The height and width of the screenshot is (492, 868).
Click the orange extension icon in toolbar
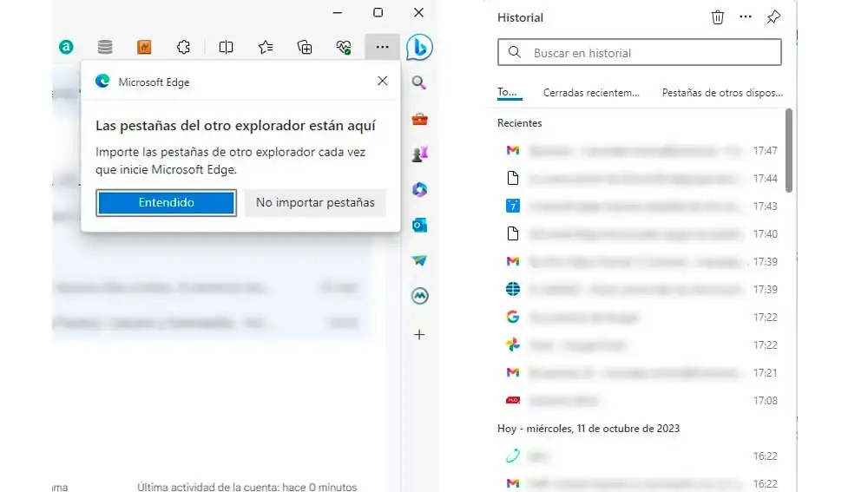144,47
